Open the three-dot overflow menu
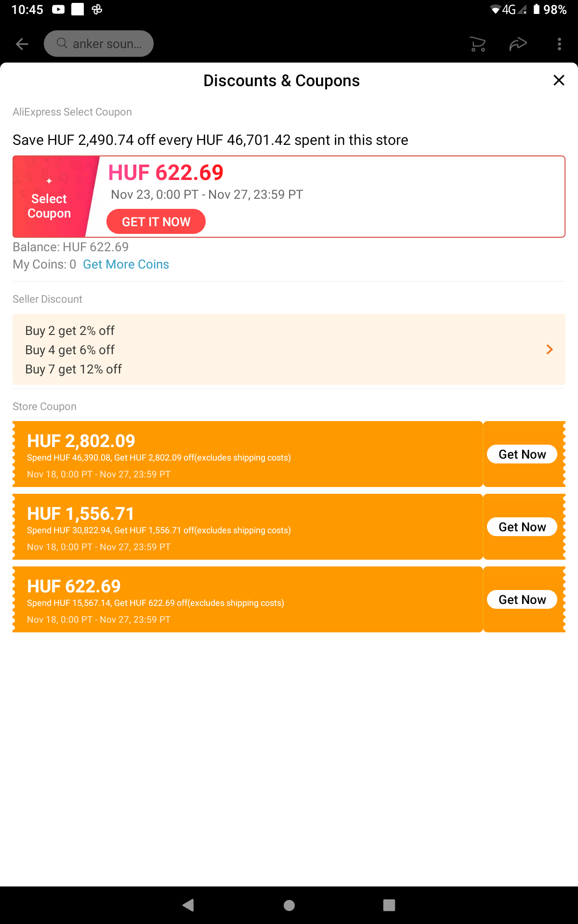Viewport: 578px width, 924px height. [559, 44]
